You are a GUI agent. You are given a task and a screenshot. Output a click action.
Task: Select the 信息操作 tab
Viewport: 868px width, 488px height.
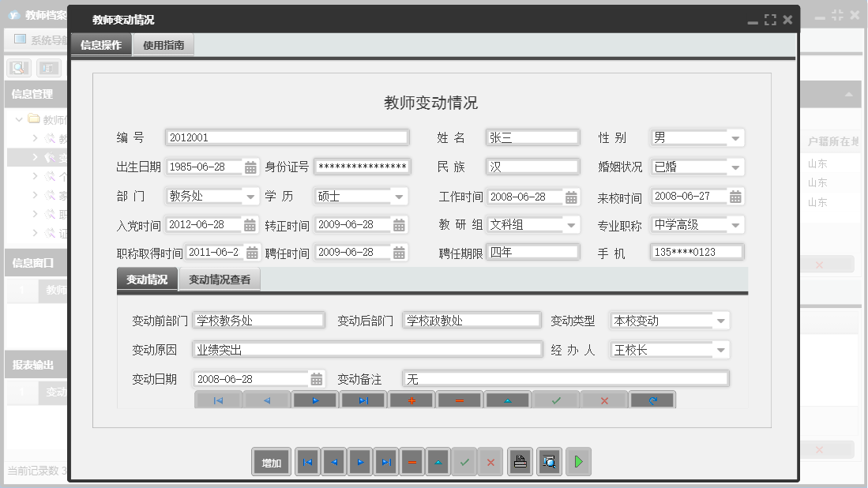point(101,45)
